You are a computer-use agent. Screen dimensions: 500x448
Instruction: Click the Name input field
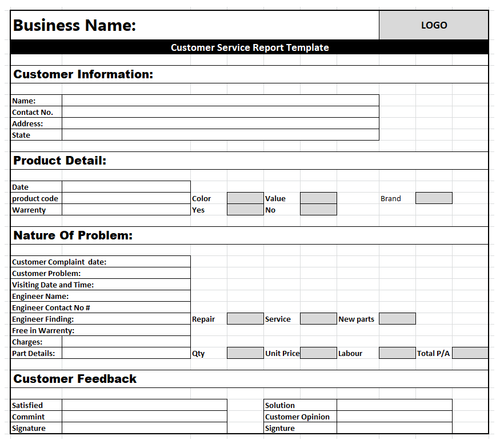coord(220,101)
